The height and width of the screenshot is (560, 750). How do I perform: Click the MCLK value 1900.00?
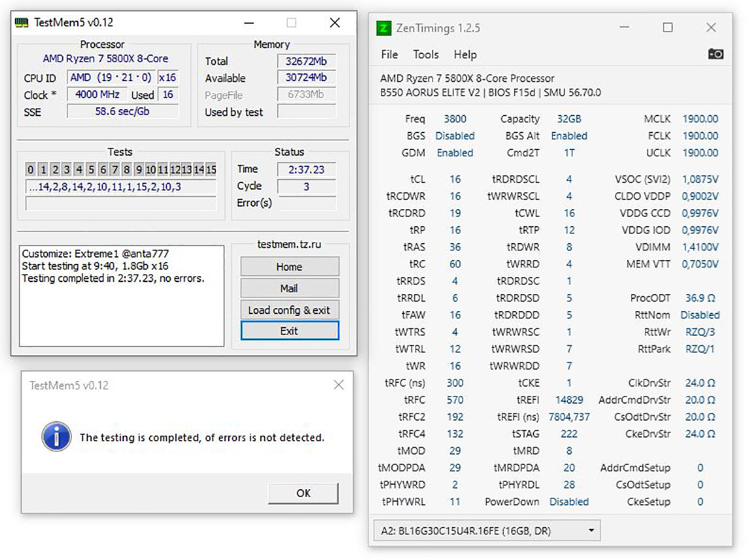[700, 119]
